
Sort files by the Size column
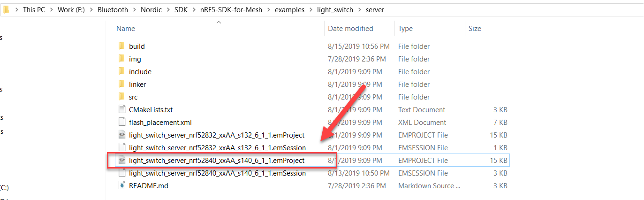pyautogui.click(x=475, y=28)
